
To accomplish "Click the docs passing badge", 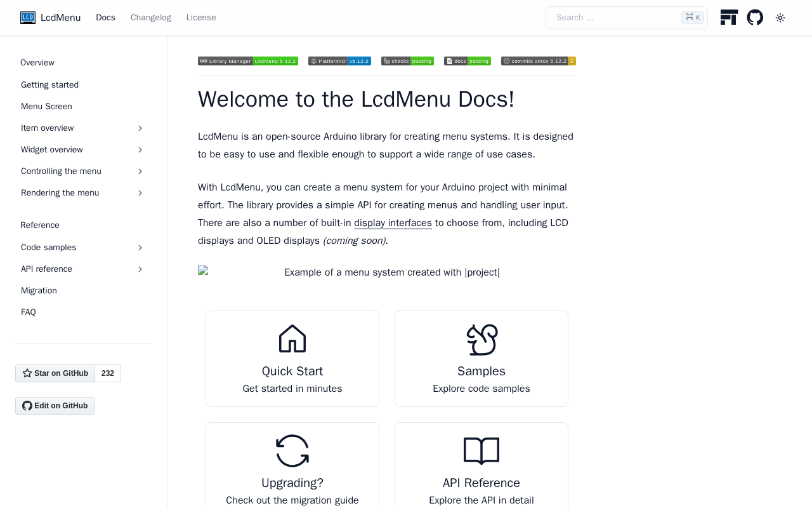I will 468,61.
